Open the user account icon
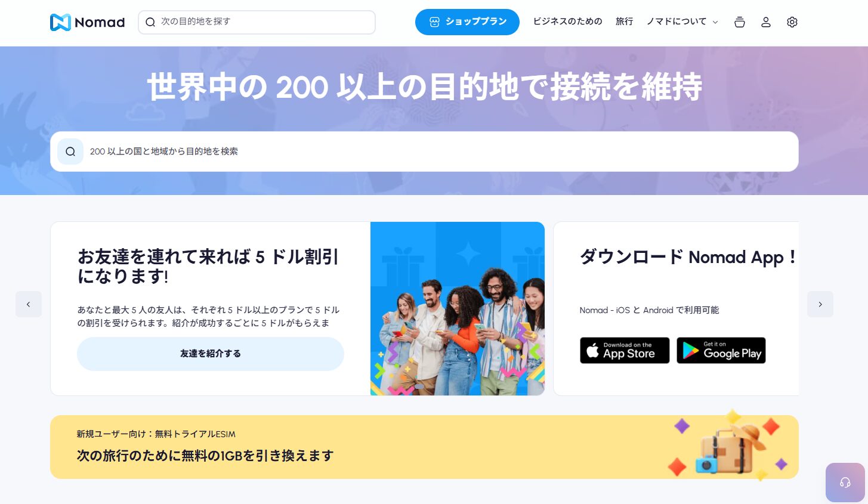The height and width of the screenshot is (504, 868). 766,22
